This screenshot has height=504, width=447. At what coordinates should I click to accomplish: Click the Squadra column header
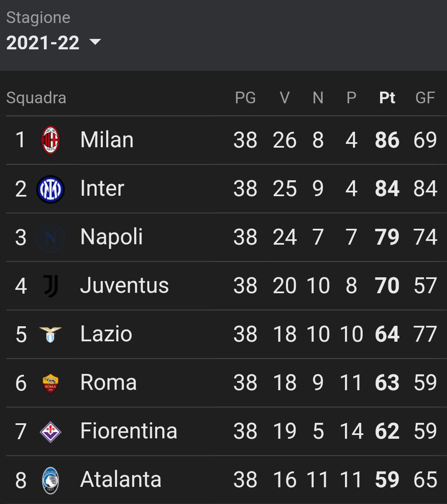coord(36,97)
